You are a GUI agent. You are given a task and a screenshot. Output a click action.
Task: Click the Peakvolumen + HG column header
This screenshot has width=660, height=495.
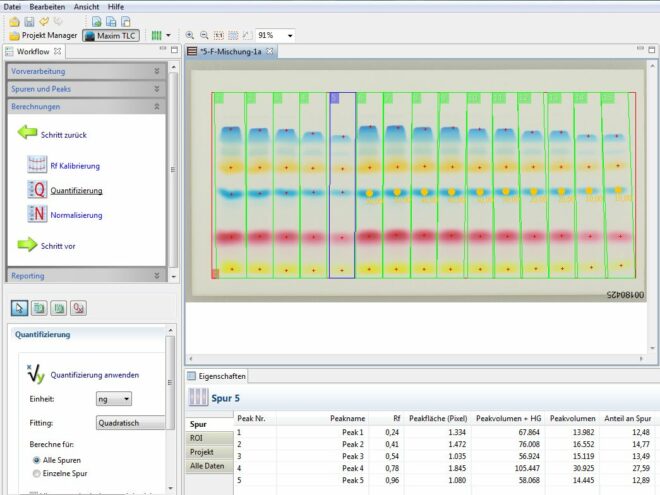508,418
